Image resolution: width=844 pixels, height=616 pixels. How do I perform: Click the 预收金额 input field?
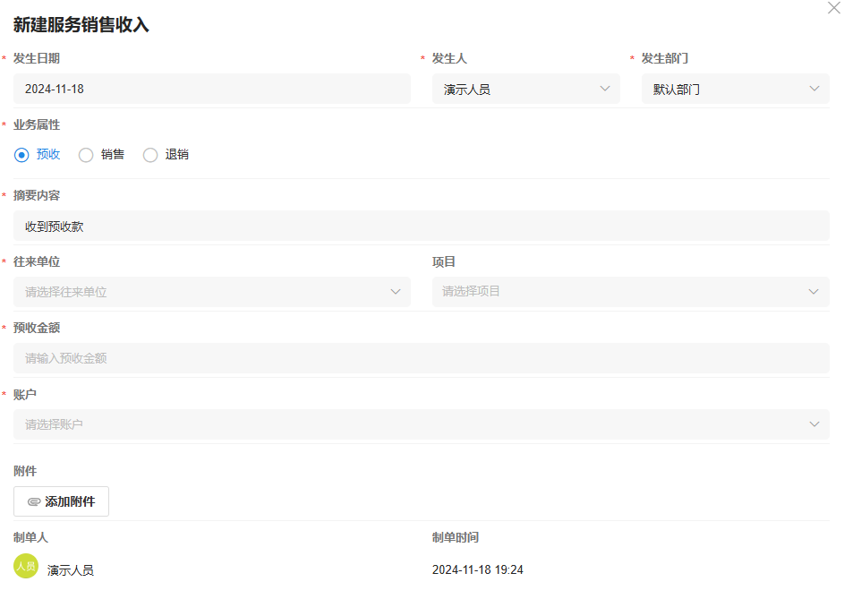click(421, 358)
